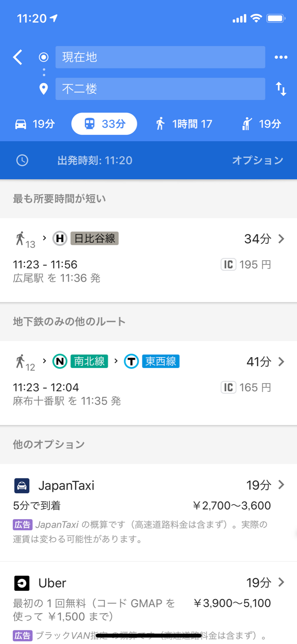Tap the JapanTaxi app icon
Viewport: 297px width, 644px height.
point(22,486)
